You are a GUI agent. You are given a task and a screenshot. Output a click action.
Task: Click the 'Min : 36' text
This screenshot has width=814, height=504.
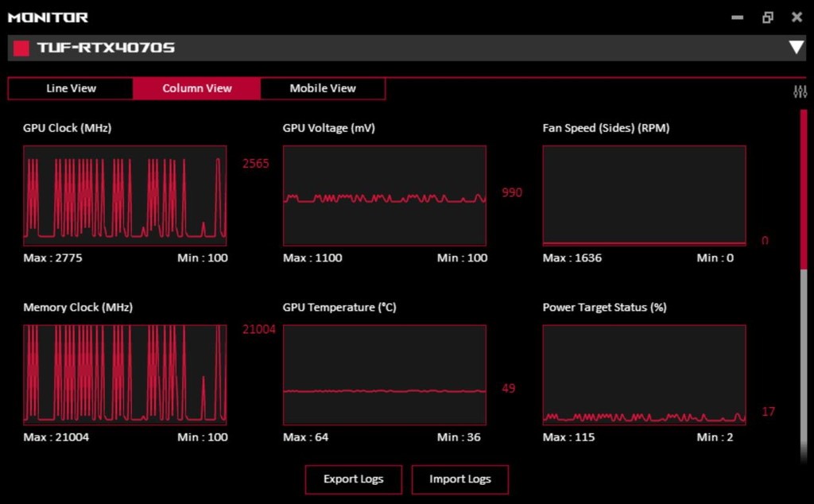point(459,437)
